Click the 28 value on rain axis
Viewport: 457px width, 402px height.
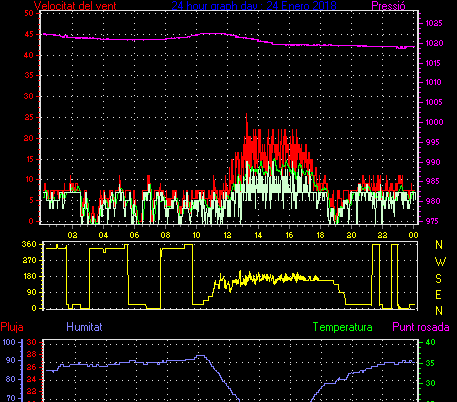click(32, 355)
